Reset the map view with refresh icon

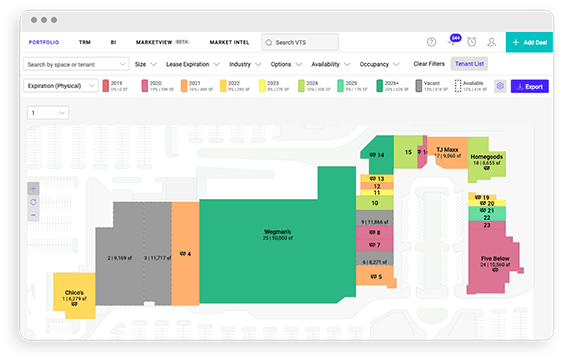tap(33, 202)
